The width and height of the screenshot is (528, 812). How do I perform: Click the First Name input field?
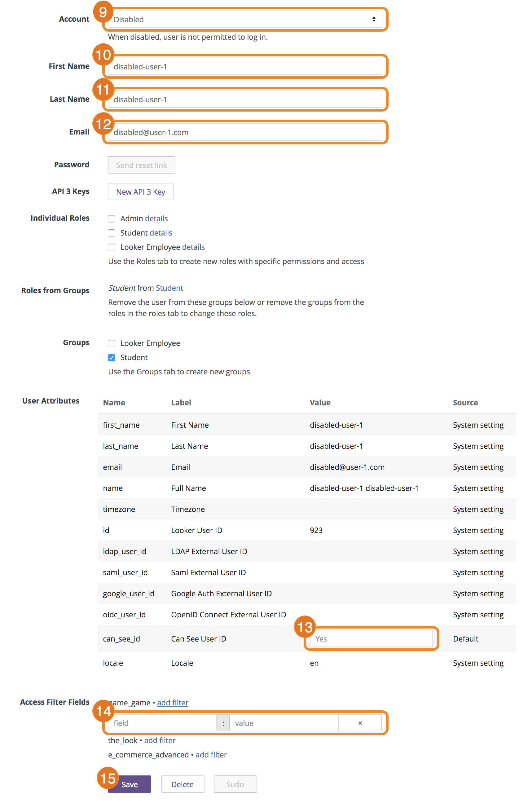244,67
